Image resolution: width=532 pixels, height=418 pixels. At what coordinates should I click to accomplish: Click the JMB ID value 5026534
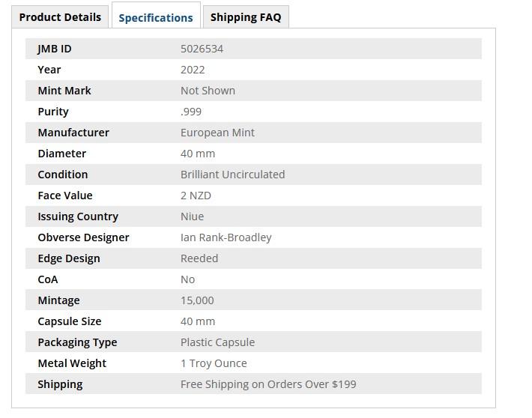click(x=202, y=49)
